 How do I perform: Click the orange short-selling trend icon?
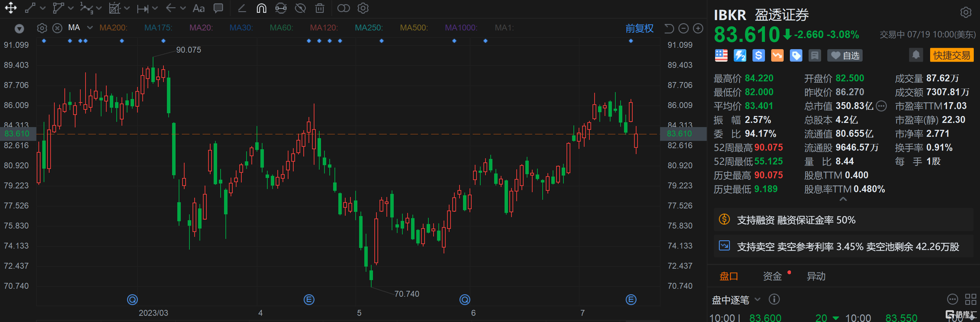pos(777,55)
